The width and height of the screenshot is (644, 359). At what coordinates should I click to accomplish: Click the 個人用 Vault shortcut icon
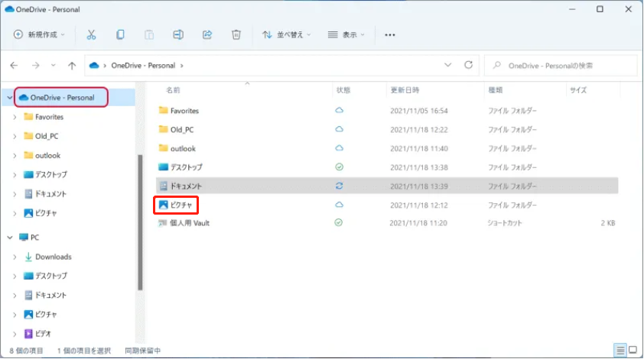(x=163, y=223)
